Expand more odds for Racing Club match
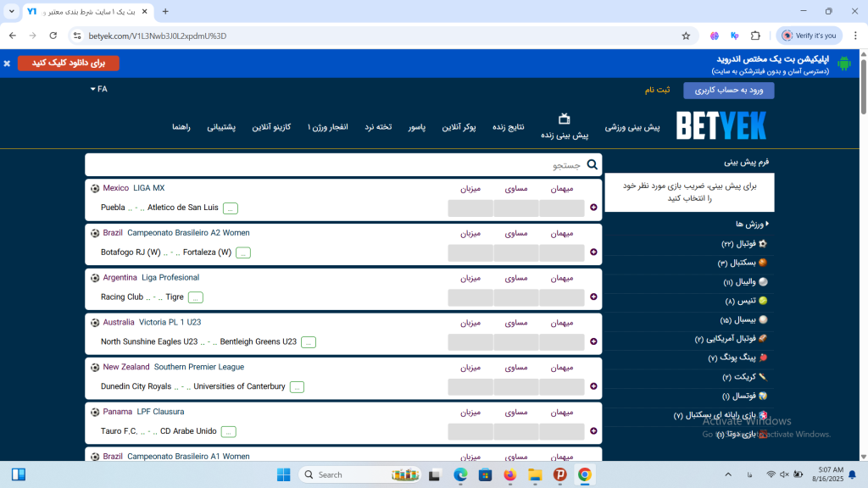This screenshot has width=868, height=488. click(x=593, y=297)
